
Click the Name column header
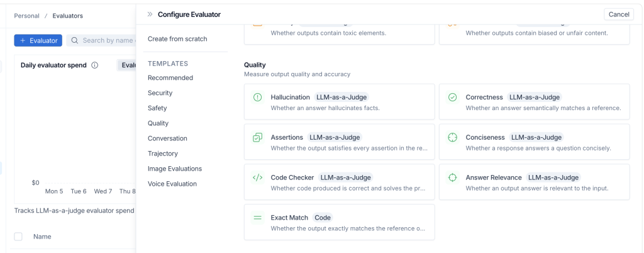[42, 237]
